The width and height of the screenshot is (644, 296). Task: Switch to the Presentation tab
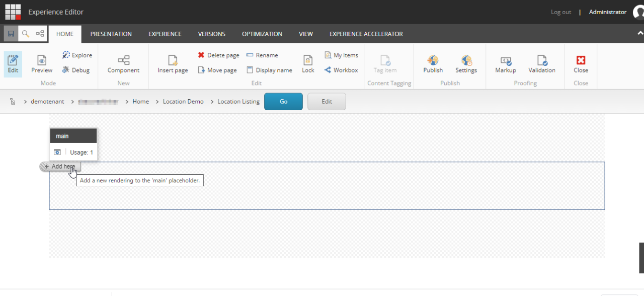[111, 34]
